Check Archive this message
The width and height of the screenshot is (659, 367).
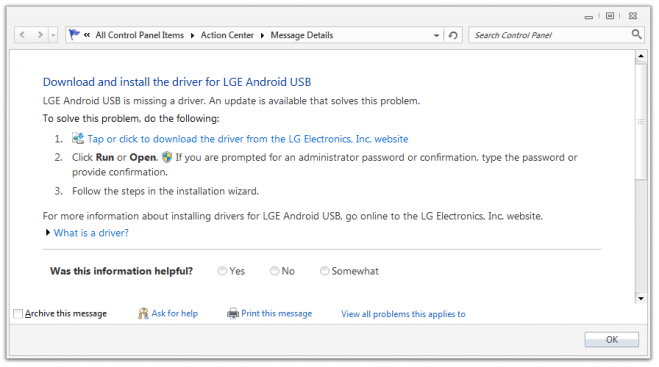pos(18,314)
